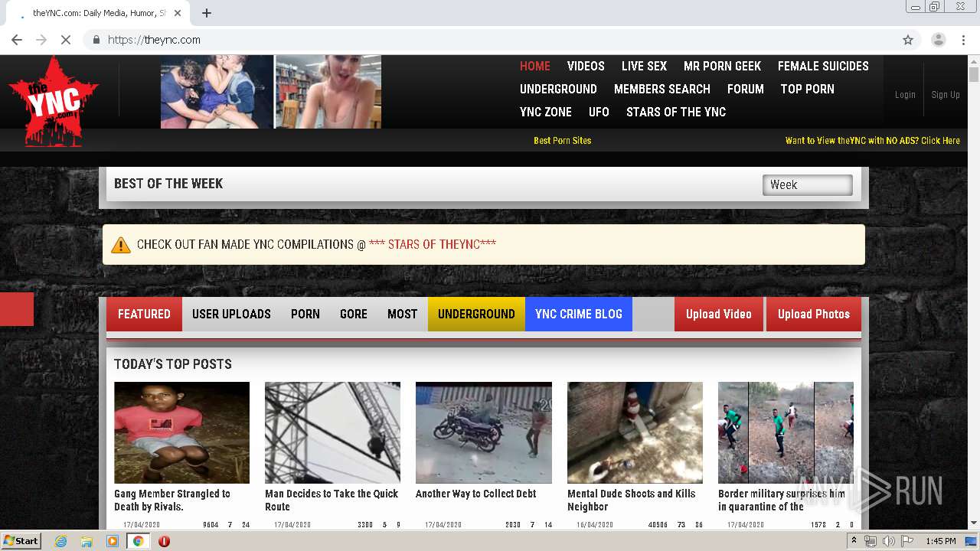Click the TODAY'S TOP POSTS heading

pyautogui.click(x=173, y=364)
